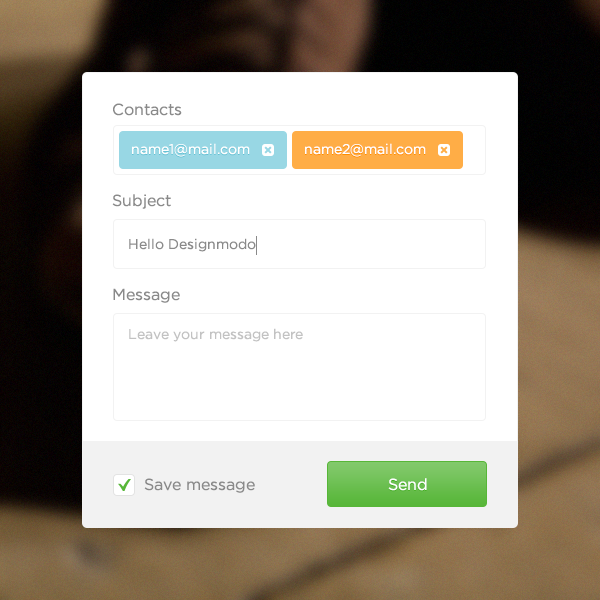Click the green Send button
Image resolution: width=600 pixels, height=600 pixels.
point(407,484)
